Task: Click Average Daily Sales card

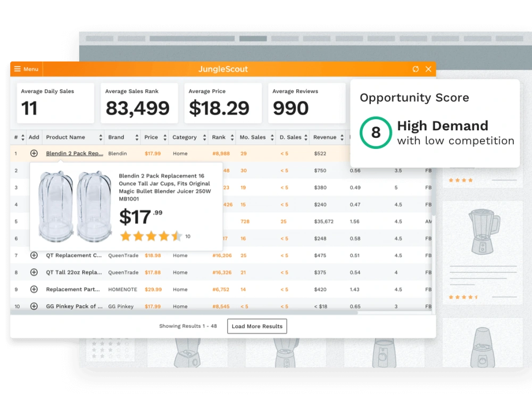Action: [56, 103]
